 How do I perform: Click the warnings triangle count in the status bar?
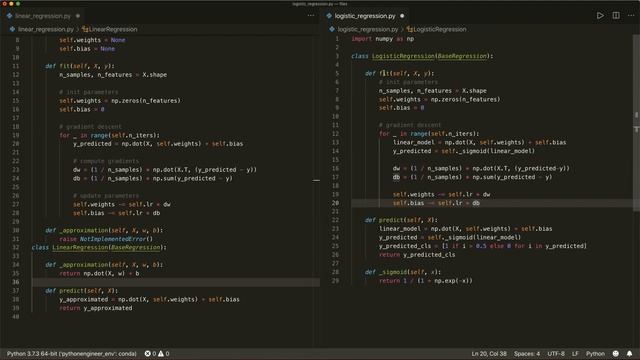click(164, 353)
